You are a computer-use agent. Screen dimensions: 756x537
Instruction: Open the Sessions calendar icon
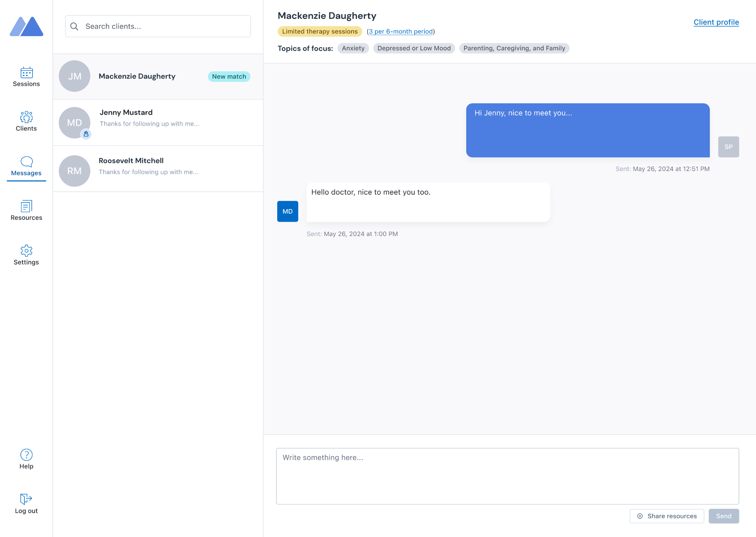[26, 73]
